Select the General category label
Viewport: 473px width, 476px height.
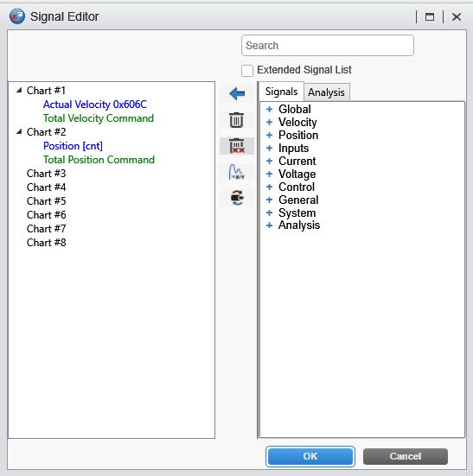pyautogui.click(x=298, y=200)
